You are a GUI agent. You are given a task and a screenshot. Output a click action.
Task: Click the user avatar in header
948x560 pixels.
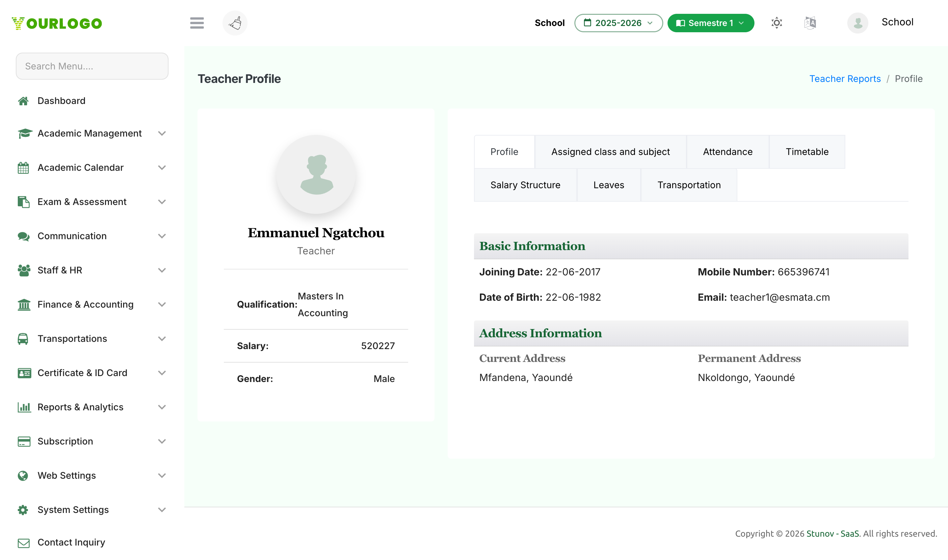point(857,23)
